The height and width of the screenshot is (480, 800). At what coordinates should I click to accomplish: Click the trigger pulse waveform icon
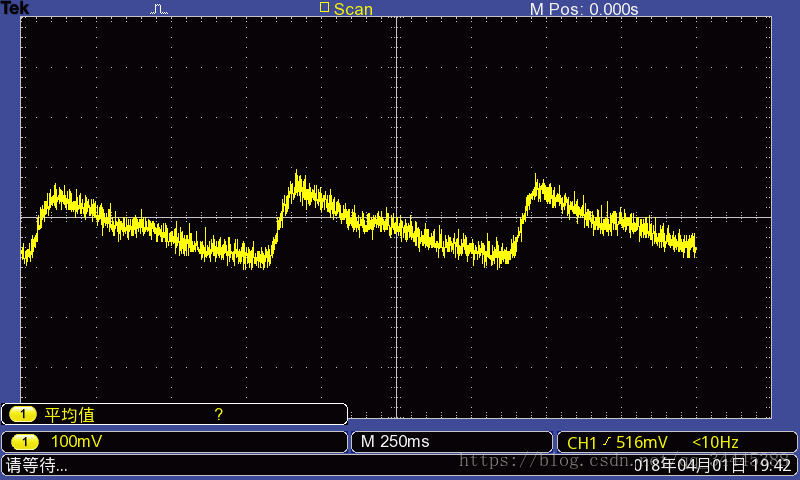tap(159, 9)
